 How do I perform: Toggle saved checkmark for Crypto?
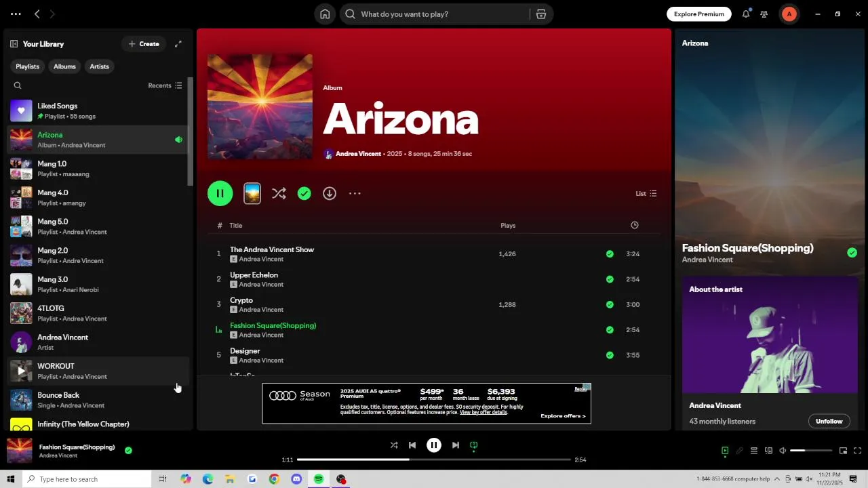(x=610, y=305)
